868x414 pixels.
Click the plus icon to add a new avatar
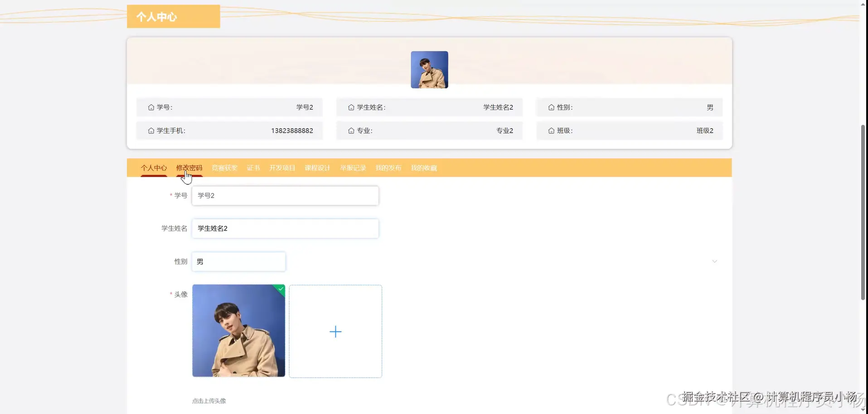pos(335,332)
